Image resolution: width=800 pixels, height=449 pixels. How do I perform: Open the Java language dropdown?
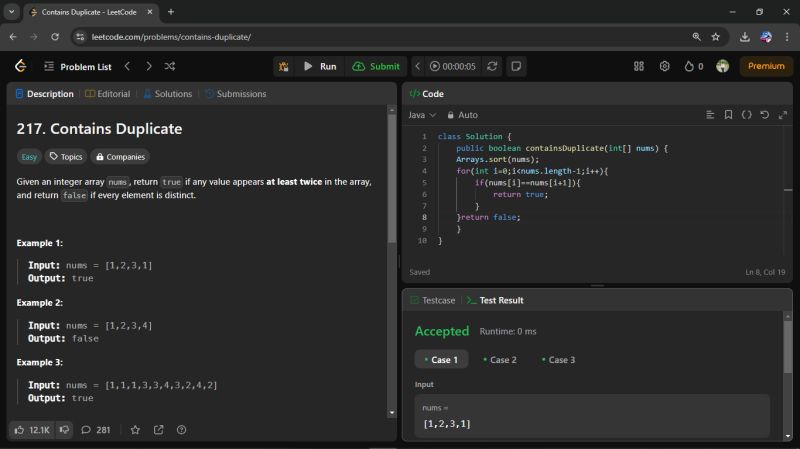tap(421, 115)
